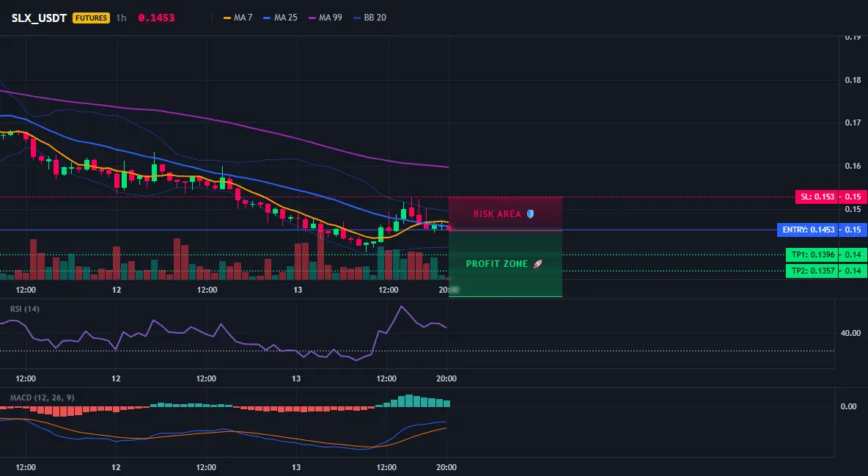Click the SL: 0.153 label
The height and width of the screenshot is (476, 868).
point(817,197)
